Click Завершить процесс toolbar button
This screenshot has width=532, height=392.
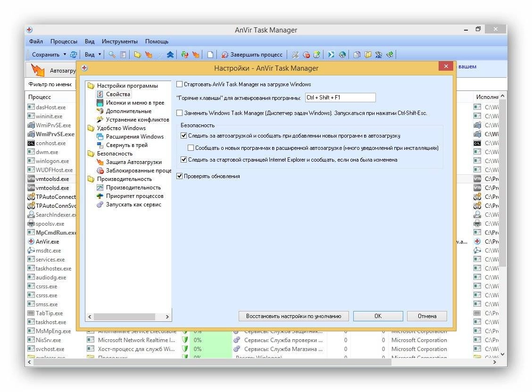click(252, 55)
